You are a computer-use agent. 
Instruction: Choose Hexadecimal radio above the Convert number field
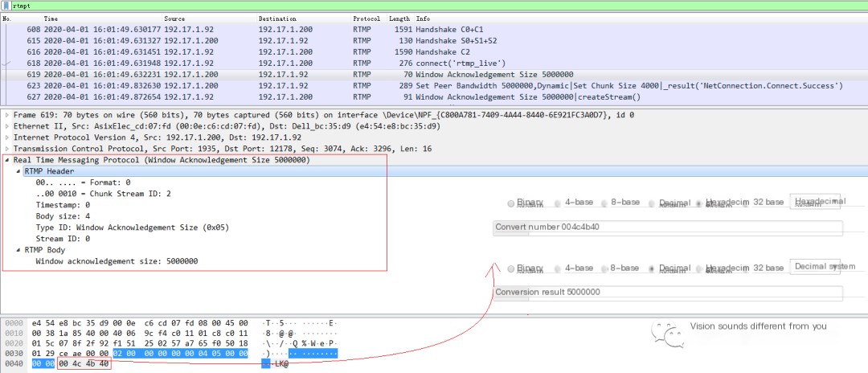[699, 203]
